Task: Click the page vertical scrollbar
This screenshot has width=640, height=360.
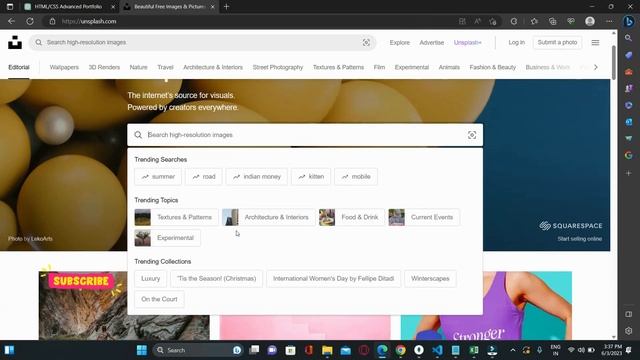Action: coord(613,62)
